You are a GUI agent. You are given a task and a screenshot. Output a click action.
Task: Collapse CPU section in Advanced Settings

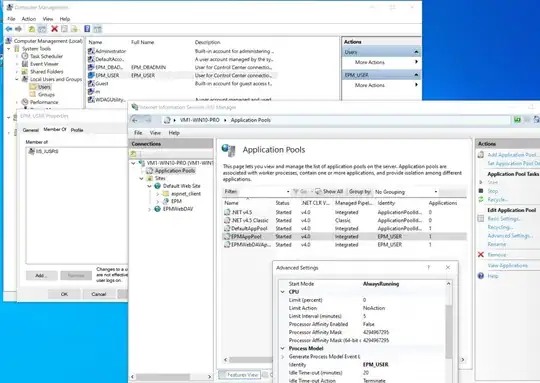point(283,292)
